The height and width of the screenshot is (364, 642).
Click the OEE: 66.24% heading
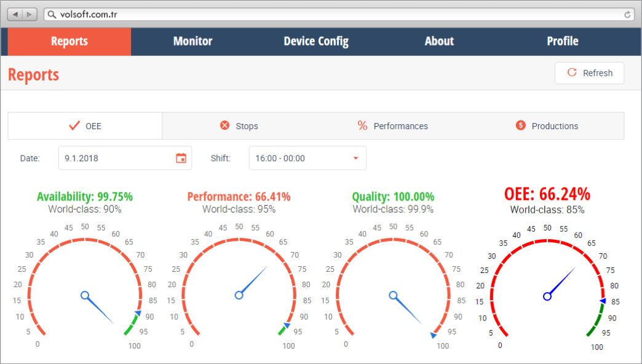(x=547, y=194)
